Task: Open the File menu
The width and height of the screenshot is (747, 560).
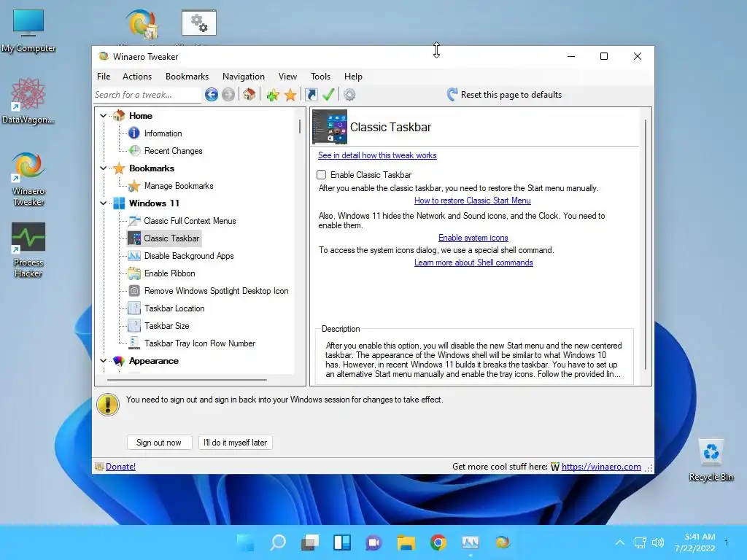Action: coord(104,76)
